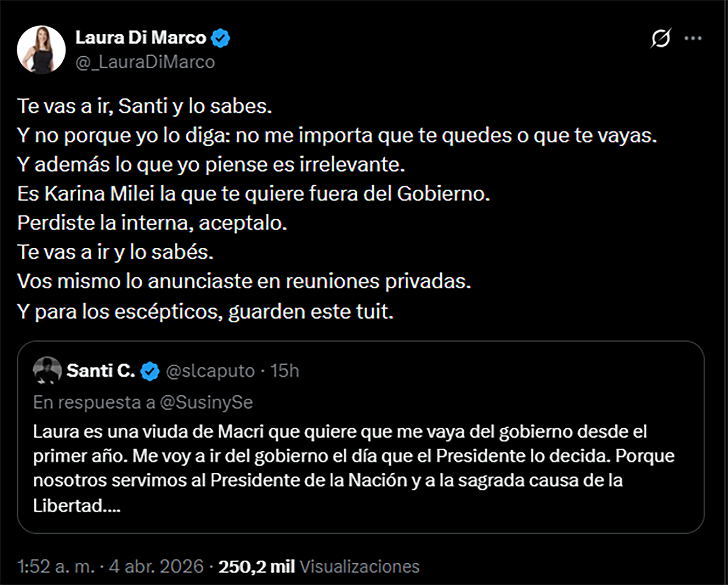Screen dimensions: 728x585
Task: Click Santi C.'s profile avatar
Action: 47,371
